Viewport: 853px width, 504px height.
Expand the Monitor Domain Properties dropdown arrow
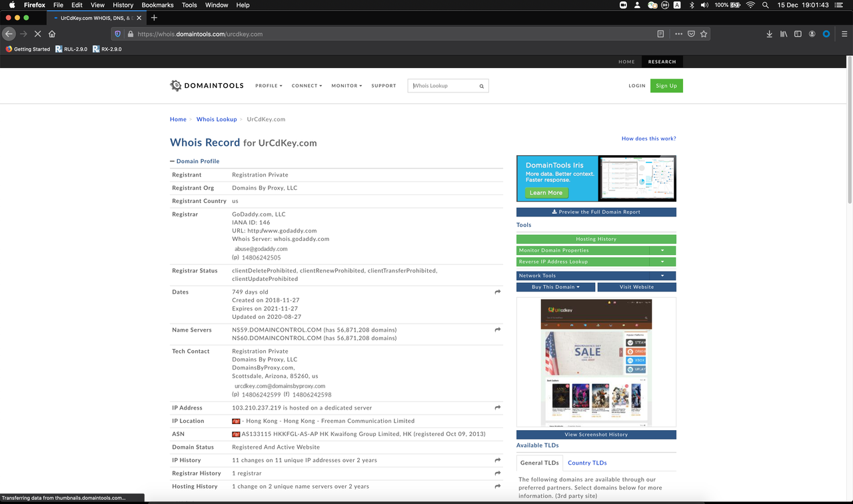click(x=662, y=250)
